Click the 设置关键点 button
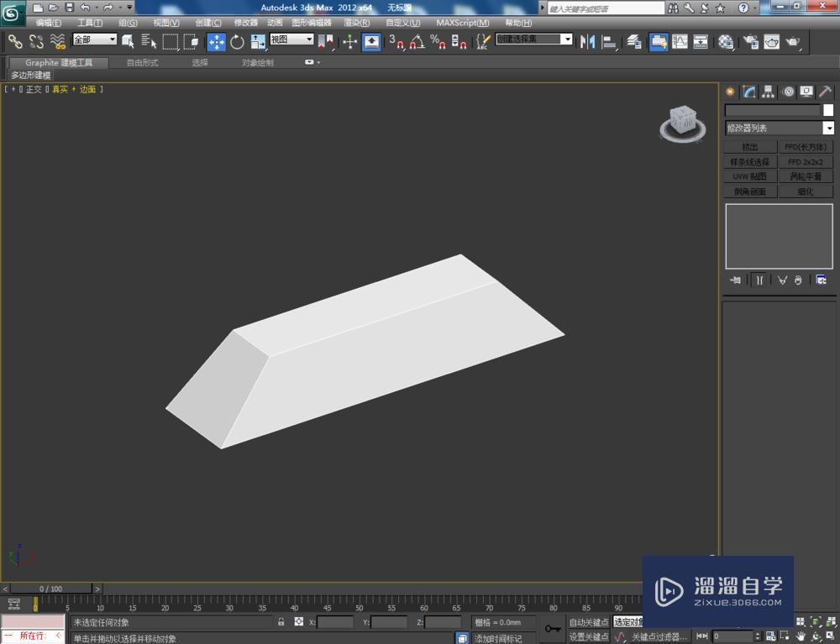Viewport: 840px width, 644px height. 588,636
